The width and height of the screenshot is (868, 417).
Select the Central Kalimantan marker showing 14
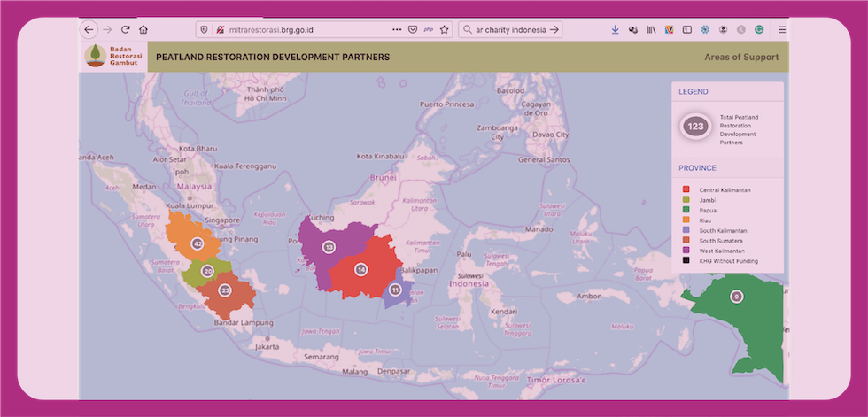coord(361,269)
